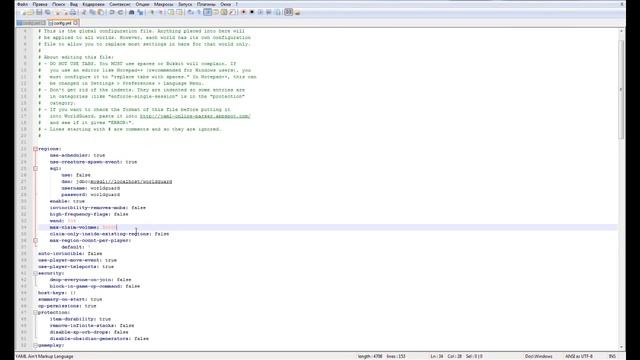Click the Zoom In toolbar icon
This screenshot has height=360, width=640.
(152, 12)
